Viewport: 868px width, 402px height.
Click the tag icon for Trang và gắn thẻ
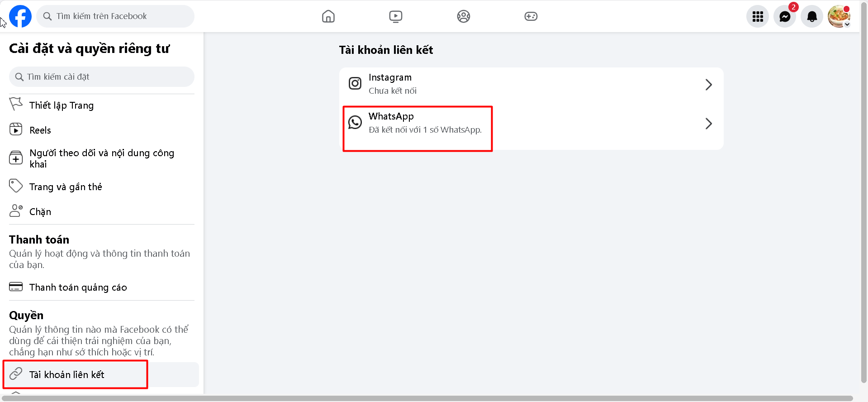pyautogui.click(x=16, y=186)
